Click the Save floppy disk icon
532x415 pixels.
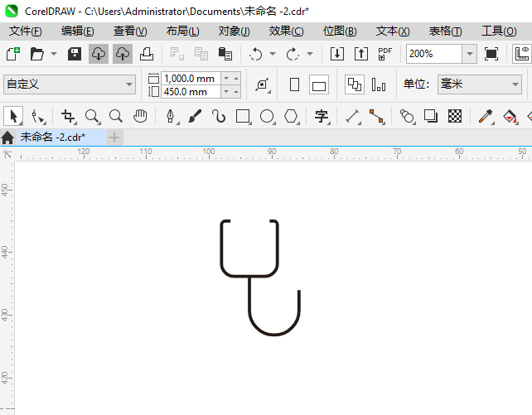tap(75, 54)
